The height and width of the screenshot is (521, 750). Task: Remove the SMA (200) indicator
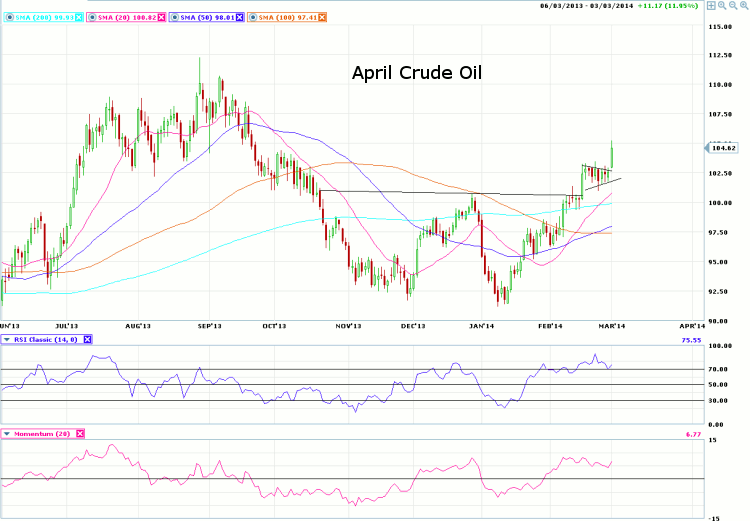[x=78, y=18]
